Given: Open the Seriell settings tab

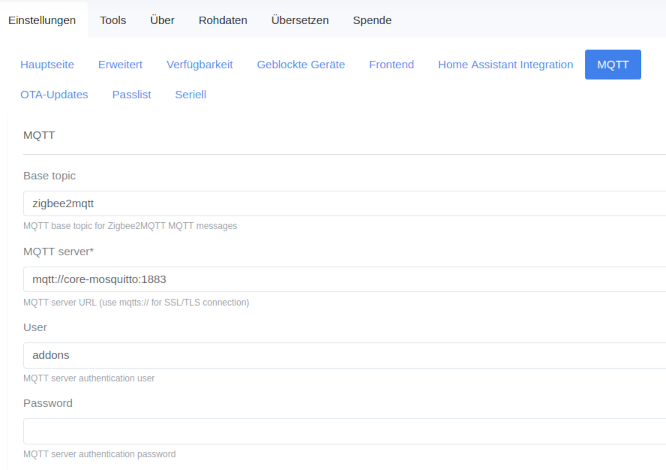Looking at the screenshot, I should click(x=191, y=95).
